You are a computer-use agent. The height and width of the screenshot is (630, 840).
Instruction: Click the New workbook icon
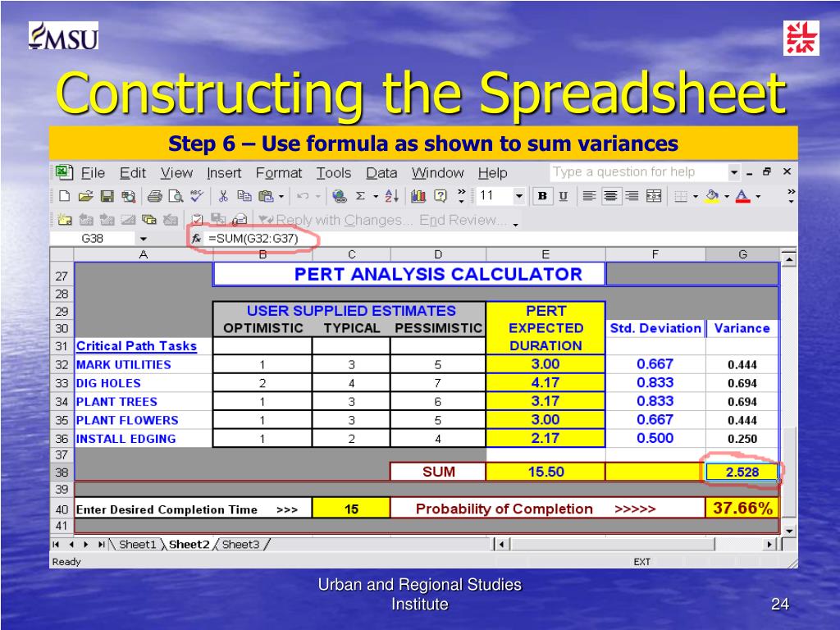[x=64, y=196]
